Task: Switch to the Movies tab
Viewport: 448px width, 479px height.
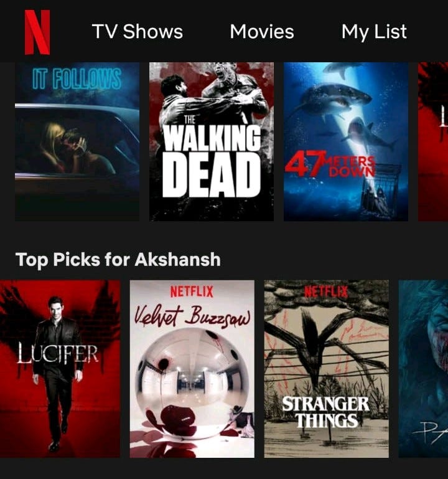Action: pyautogui.click(x=262, y=32)
